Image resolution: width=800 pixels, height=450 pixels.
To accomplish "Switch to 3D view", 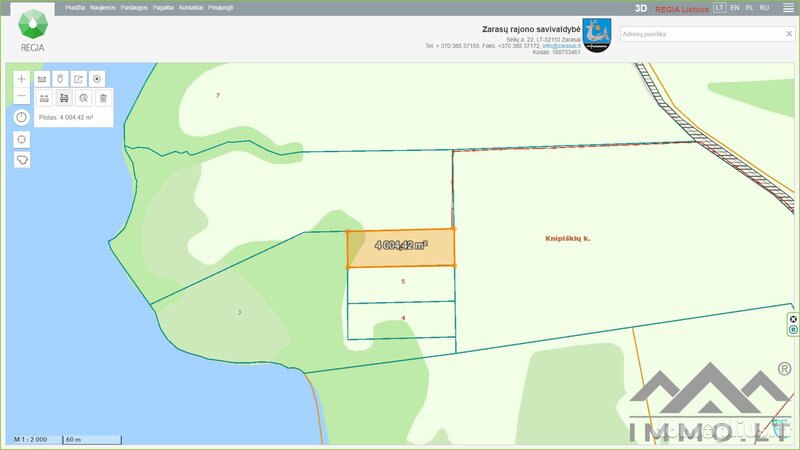I will pos(641,9).
